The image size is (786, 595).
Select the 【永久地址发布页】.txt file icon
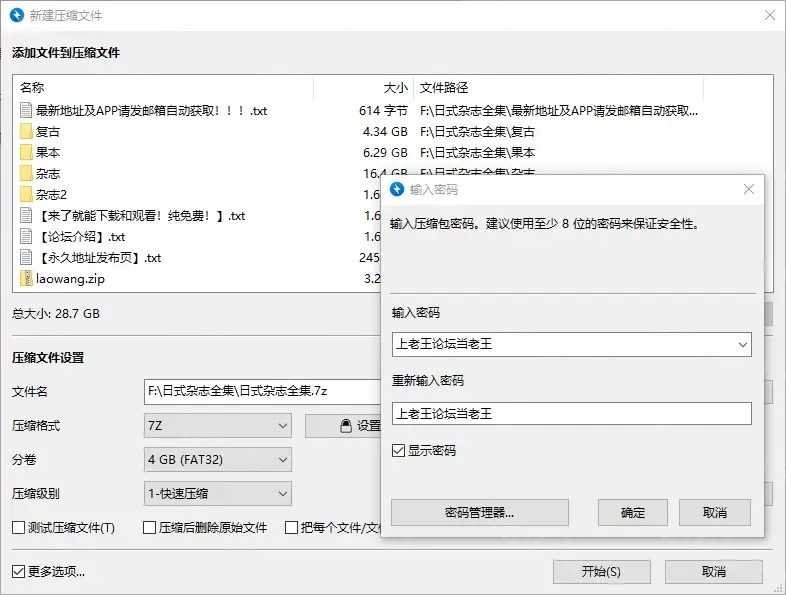pyautogui.click(x=26, y=258)
